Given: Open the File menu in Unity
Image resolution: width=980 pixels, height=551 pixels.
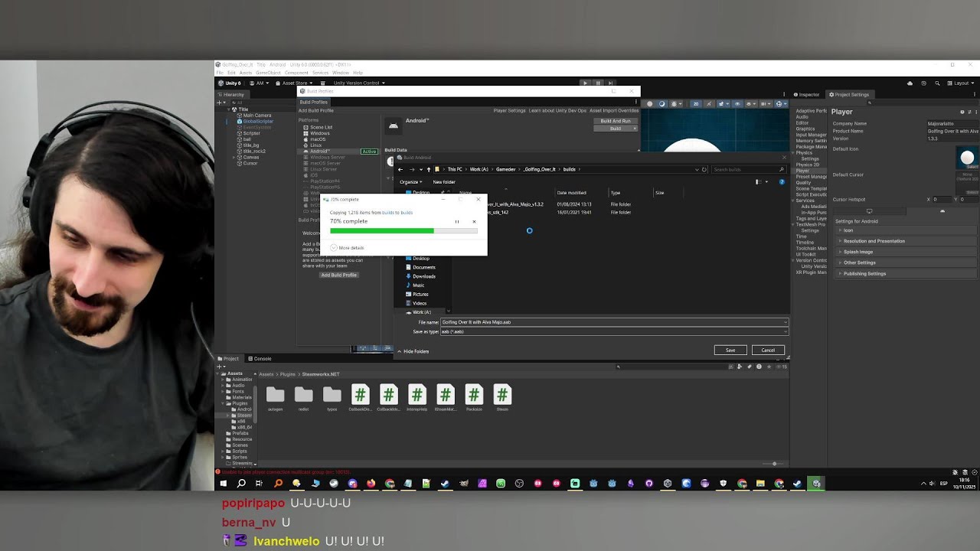Looking at the screenshot, I should pos(220,73).
